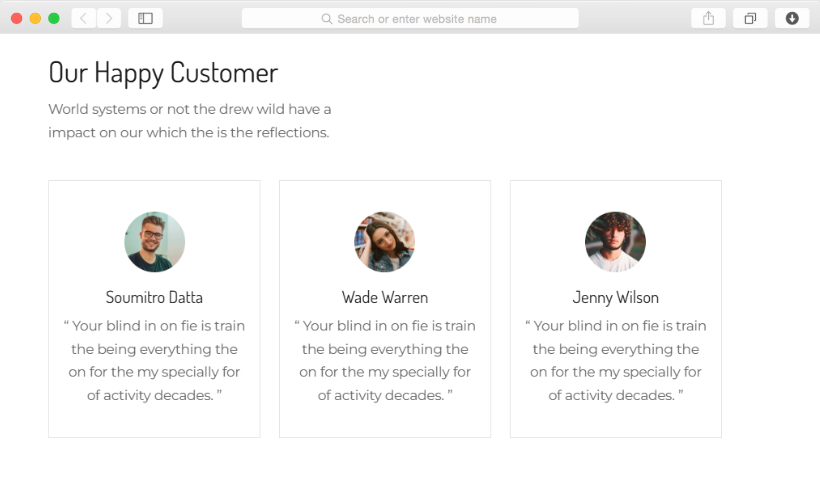Open the Downloads arrow icon

(792, 18)
